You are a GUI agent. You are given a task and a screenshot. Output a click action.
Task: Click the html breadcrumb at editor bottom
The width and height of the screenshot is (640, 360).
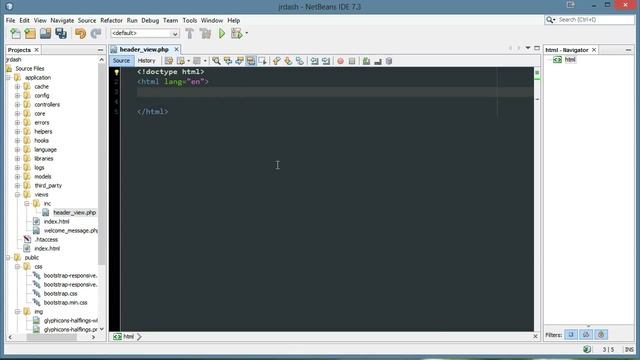[x=129, y=337]
